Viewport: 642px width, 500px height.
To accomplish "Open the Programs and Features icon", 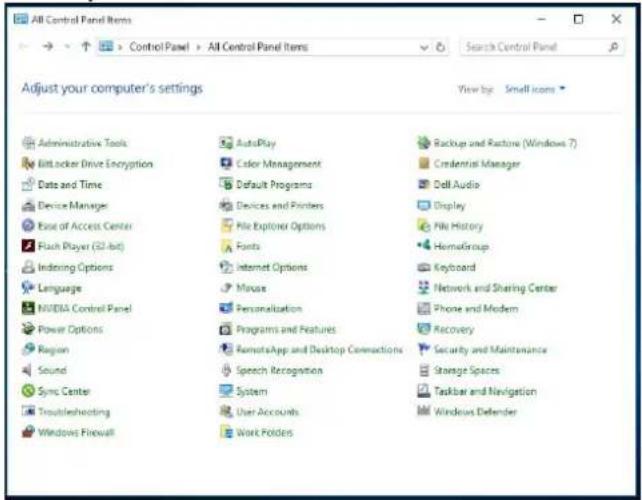I will 226,329.
